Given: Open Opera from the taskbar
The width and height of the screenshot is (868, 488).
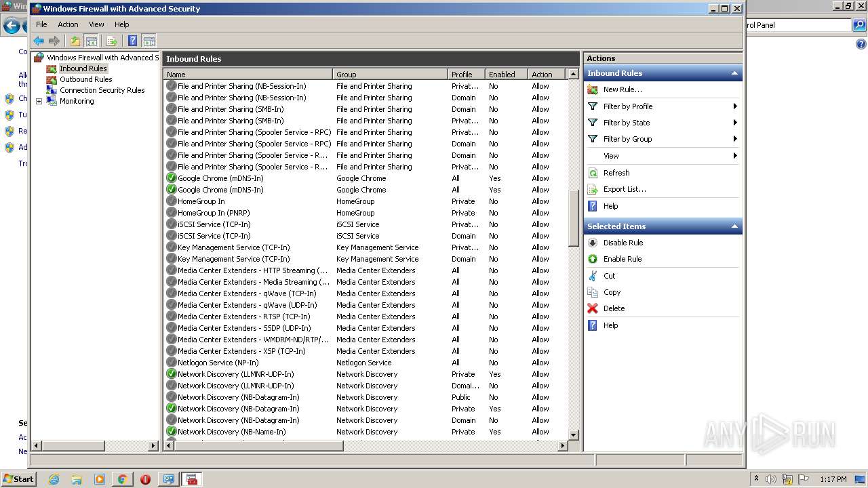Looking at the screenshot, I should click(145, 479).
